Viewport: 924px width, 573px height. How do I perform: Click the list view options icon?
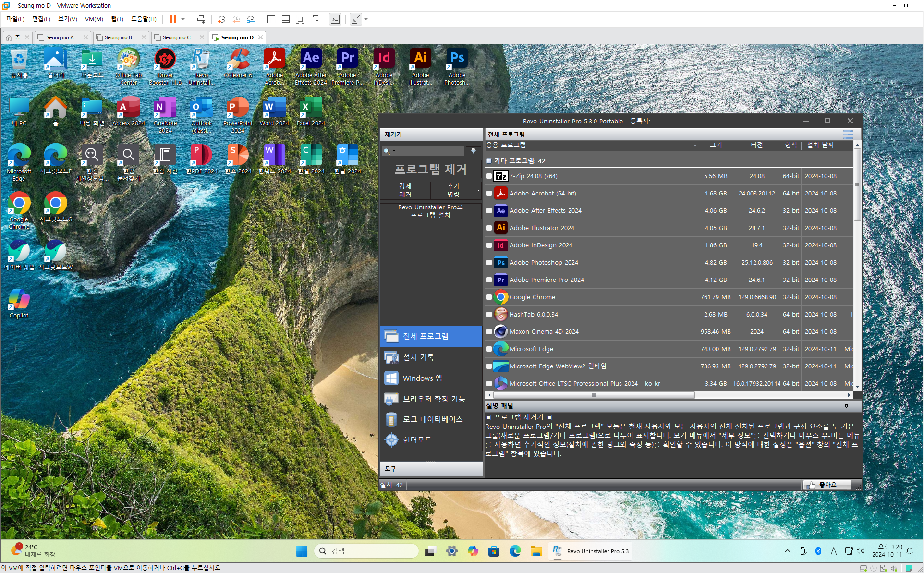(848, 134)
